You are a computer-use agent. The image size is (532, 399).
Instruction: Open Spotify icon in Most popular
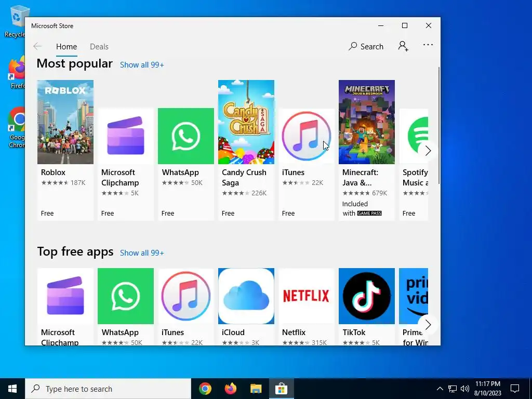click(414, 136)
